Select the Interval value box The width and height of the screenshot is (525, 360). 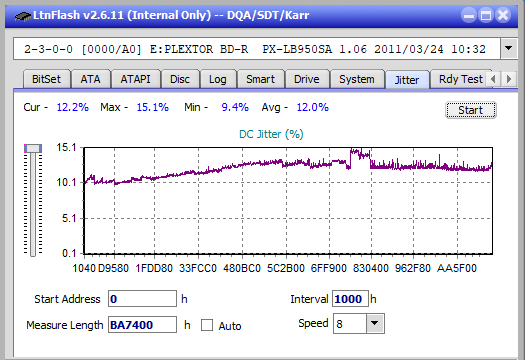coord(350,299)
